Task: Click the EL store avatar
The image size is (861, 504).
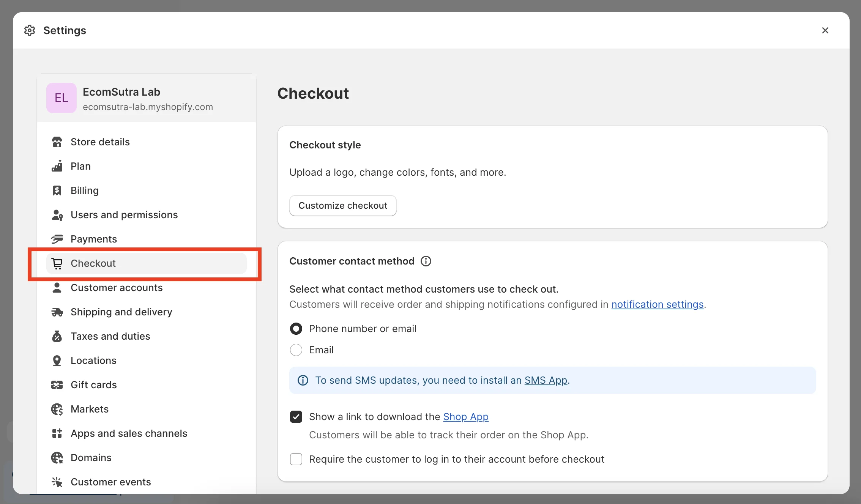Action: point(61,98)
